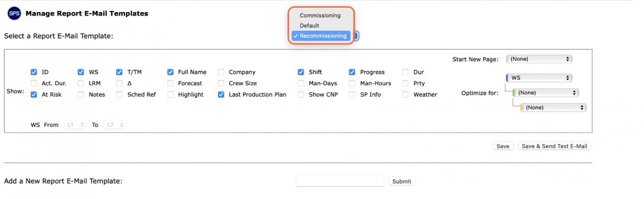Click the Start New Page label
Viewport: 644px width, 199px height.
pyautogui.click(x=475, y=59)
